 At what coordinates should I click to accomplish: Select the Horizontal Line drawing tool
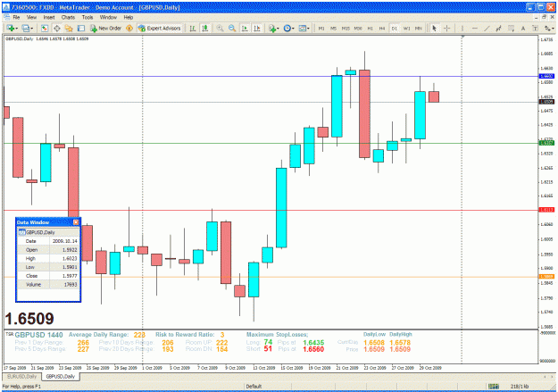pos(474,28)
